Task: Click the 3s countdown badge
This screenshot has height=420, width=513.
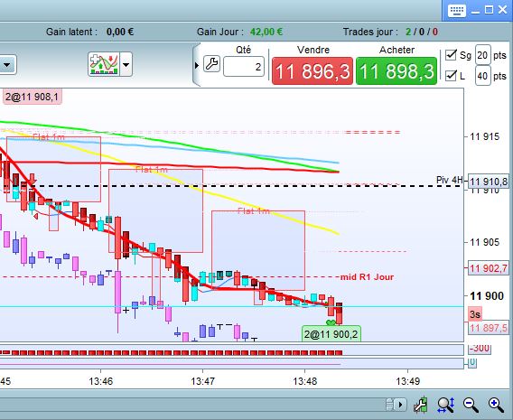Action: [475, 314]
